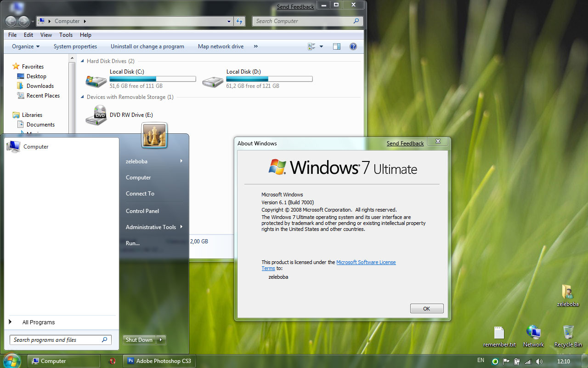Collapse Devices with Removable Storage group

tap(82, 97)
